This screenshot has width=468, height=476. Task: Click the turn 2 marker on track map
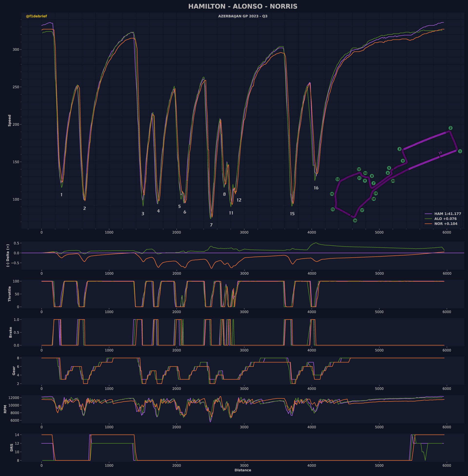pyautogui.click(x=450, y=128)
